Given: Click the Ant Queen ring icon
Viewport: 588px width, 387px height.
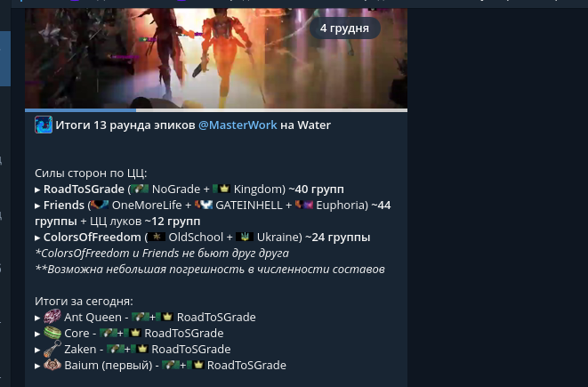Looking at the screenshot, I should tap(52, 317).
